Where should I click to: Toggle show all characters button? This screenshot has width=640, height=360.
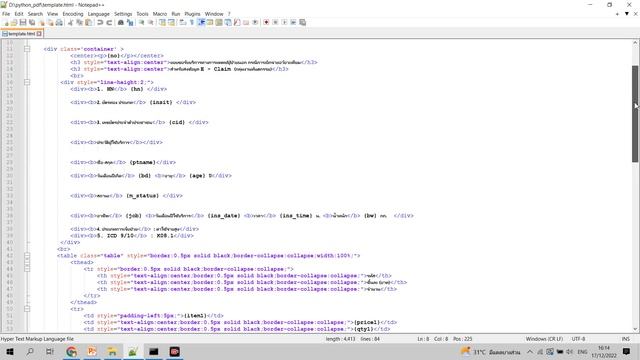click(x=191, y=22)
